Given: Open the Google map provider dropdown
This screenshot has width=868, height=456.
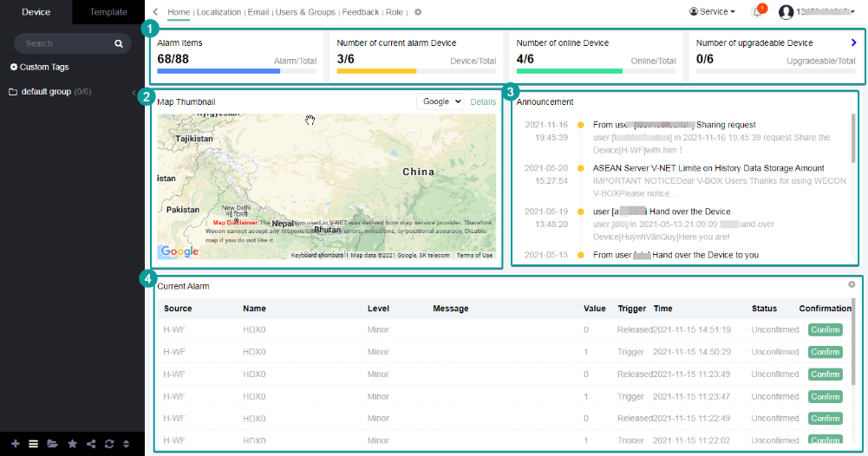Looking at the screenshot, I should pos(440,101).
